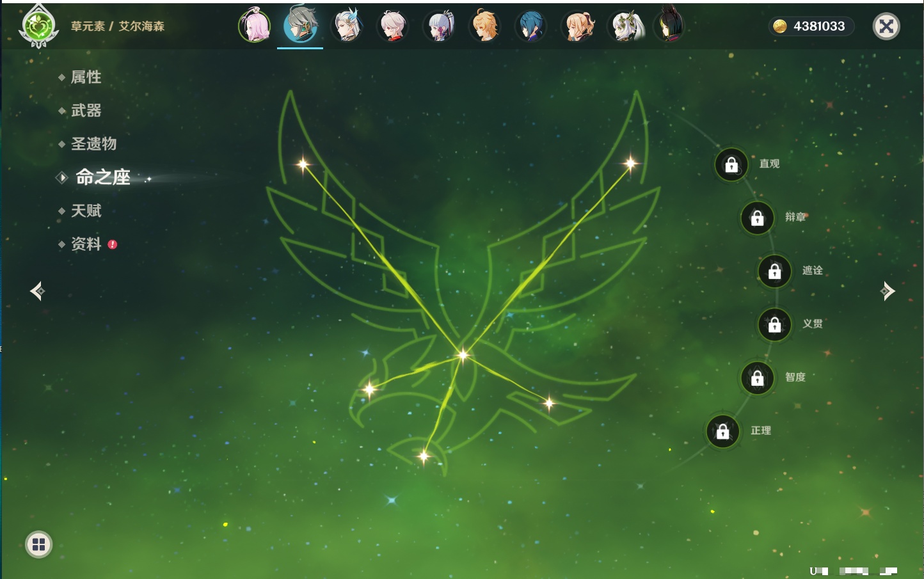Open the locked 直观 constellation node

[731, 164]
